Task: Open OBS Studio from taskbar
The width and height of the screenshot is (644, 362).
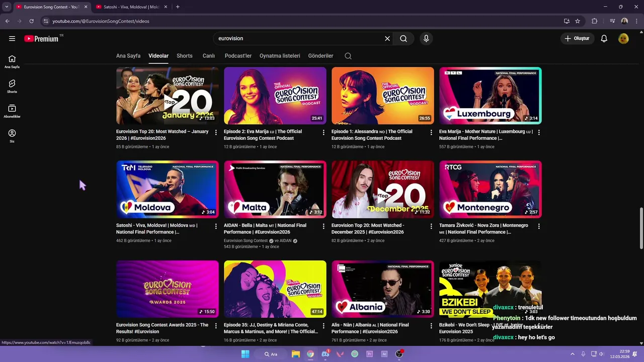Action: point(399,354)
